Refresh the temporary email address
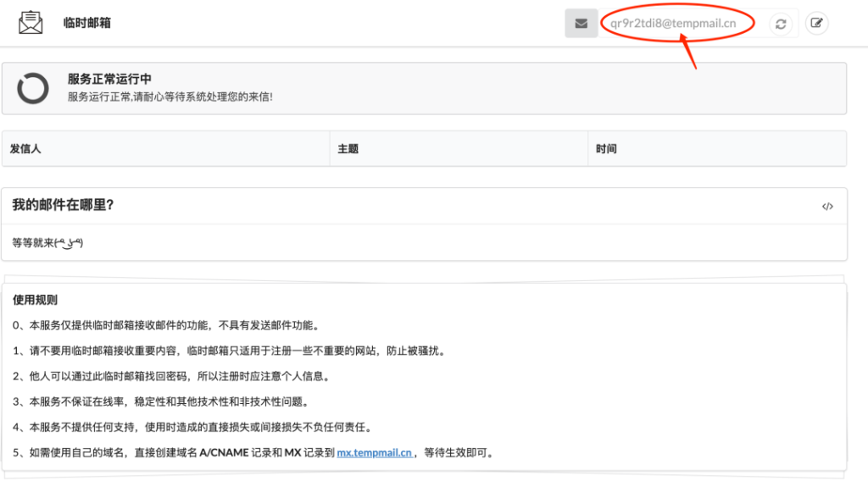The width and height of the screenshot is (868, 481). 781,23
